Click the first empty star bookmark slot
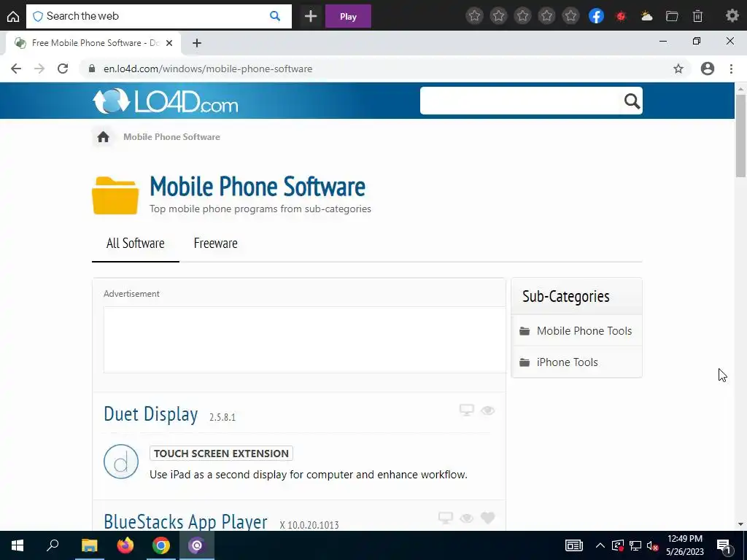Viewport: 747px width, 560px height. [474, 16]
